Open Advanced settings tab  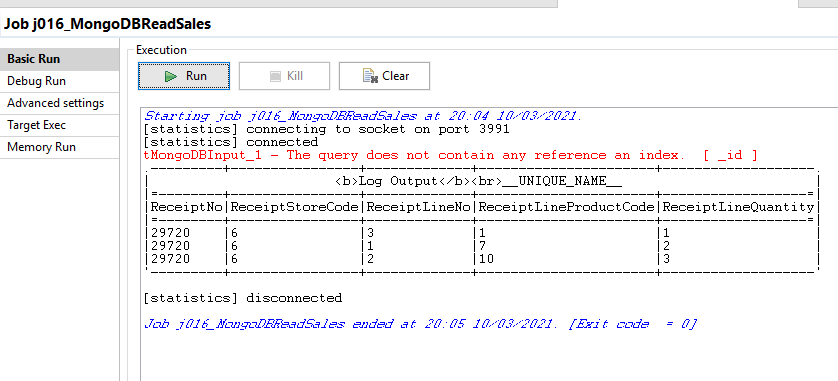tap(59, 103)
